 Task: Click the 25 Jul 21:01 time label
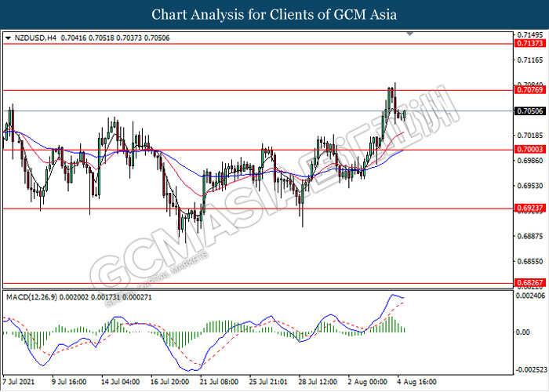(x=268, y=382)
